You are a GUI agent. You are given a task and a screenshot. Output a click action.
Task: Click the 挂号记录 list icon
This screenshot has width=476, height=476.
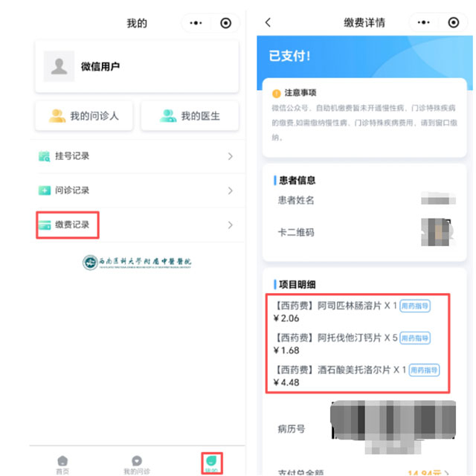point(45,156)
